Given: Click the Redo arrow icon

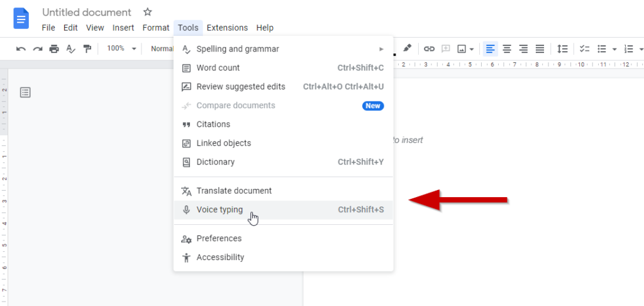Looking at the screenshot, I should [38, 49].
